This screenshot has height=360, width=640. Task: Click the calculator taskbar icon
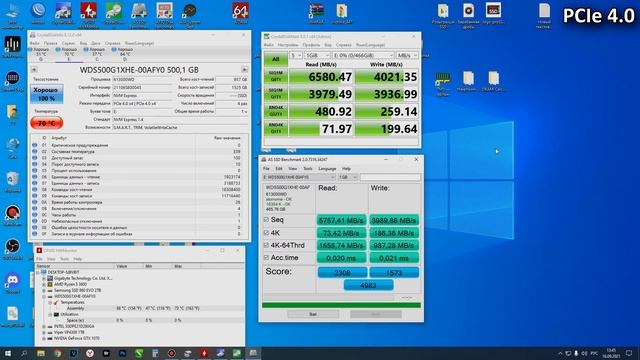tap(155, 353)
